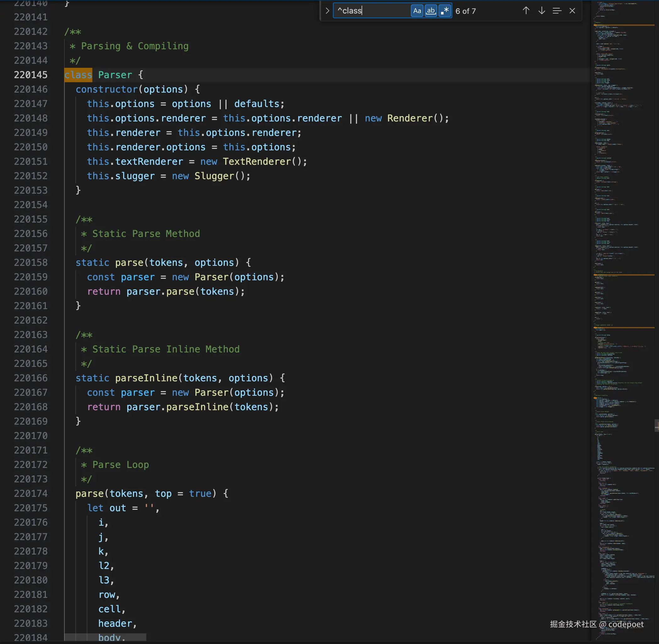Click line number 220174 in gutter

(x=30, y=493)
